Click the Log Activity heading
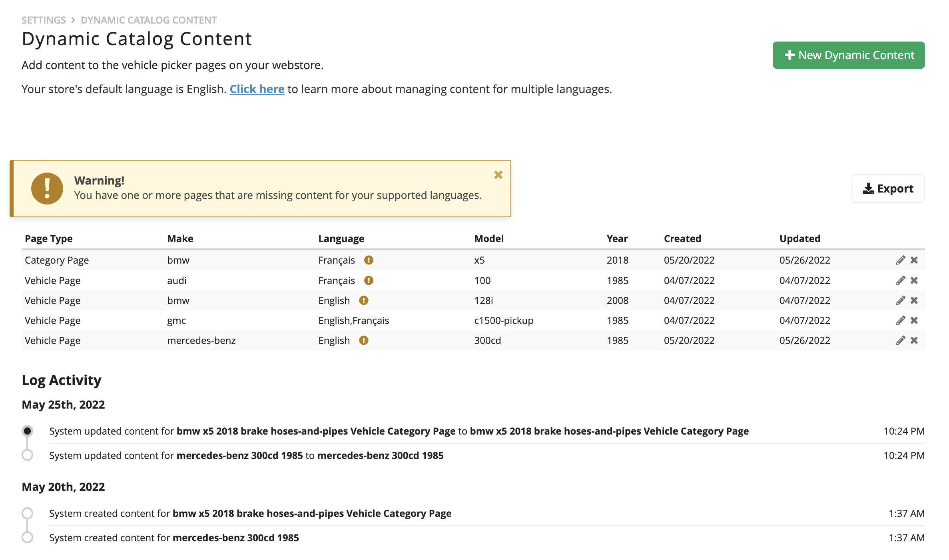949x560 pixels. 62,380
